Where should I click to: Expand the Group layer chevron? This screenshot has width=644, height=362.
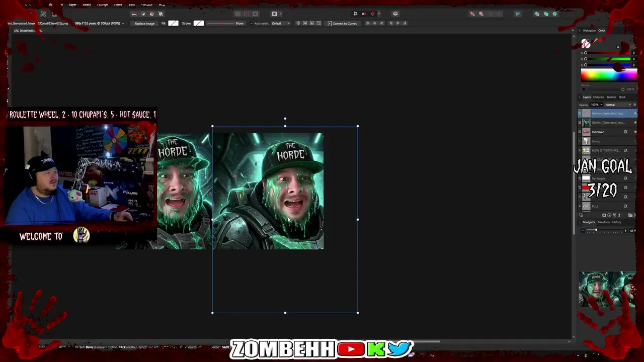tap(579, 141)
